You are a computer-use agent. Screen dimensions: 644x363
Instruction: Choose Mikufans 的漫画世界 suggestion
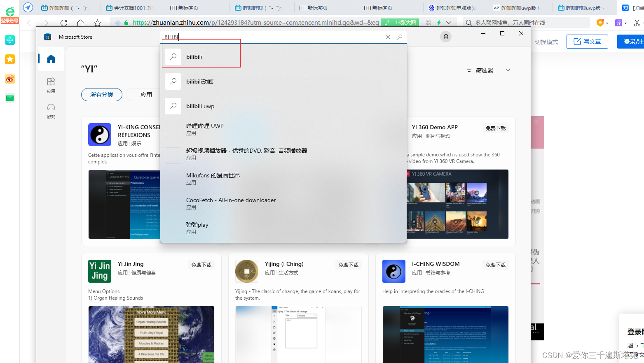tap(283, 179)
